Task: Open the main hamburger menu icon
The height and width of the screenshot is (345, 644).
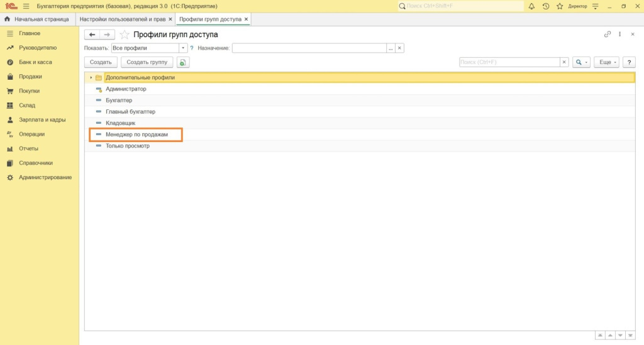Action: pos(26,6)
